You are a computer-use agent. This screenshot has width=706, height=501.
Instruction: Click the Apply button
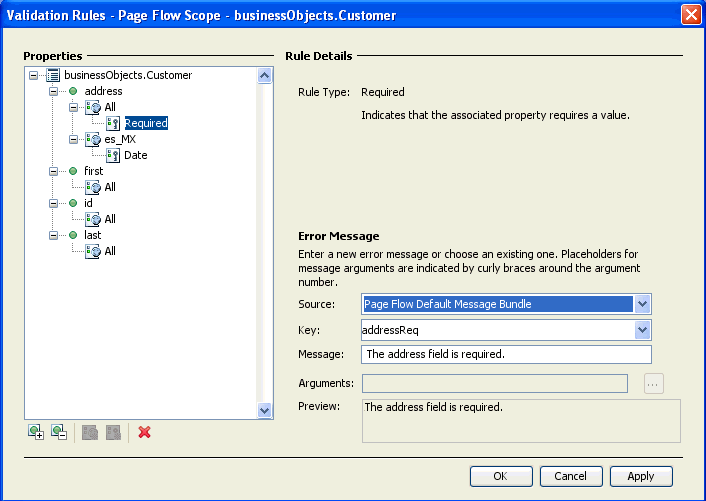[640, 476]
